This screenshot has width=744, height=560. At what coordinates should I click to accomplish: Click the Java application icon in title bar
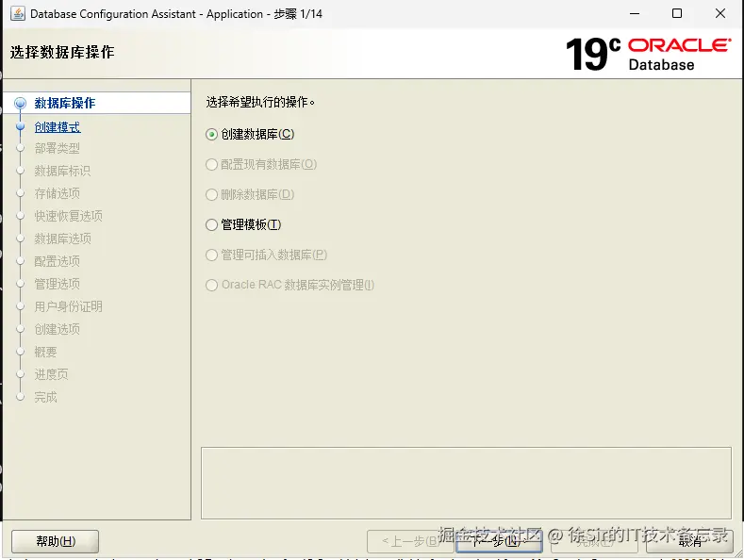point(18,14)
